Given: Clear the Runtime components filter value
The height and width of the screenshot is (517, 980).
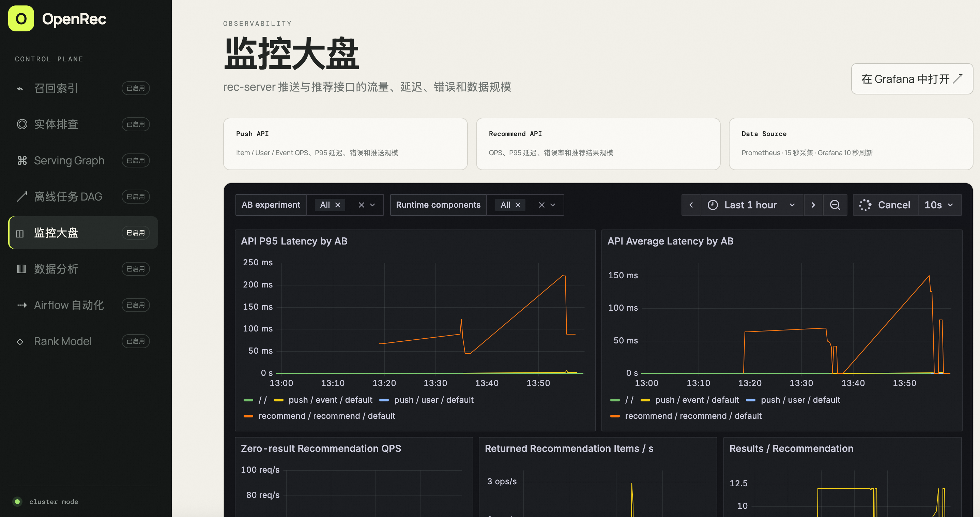Looking at the screenshot, I should click(542, 205).
